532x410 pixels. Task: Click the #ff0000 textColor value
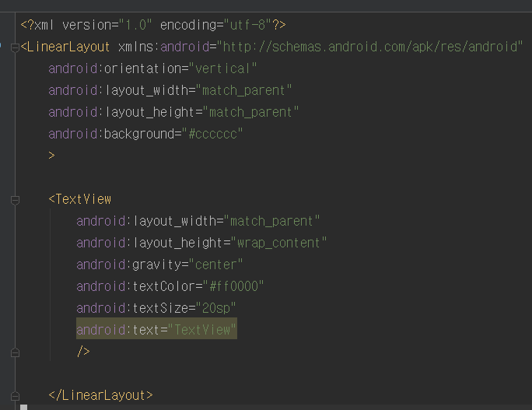point(233,286)
